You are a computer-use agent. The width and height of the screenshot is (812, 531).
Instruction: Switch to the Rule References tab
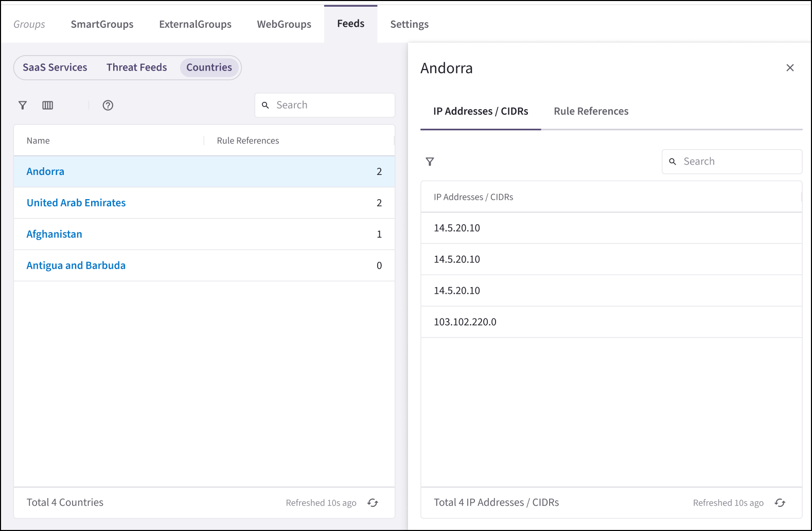coord(591,111)
